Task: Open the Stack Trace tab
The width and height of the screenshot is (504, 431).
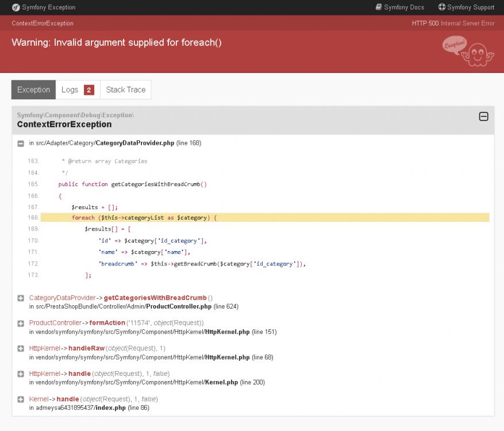Action: coord(125,90)
